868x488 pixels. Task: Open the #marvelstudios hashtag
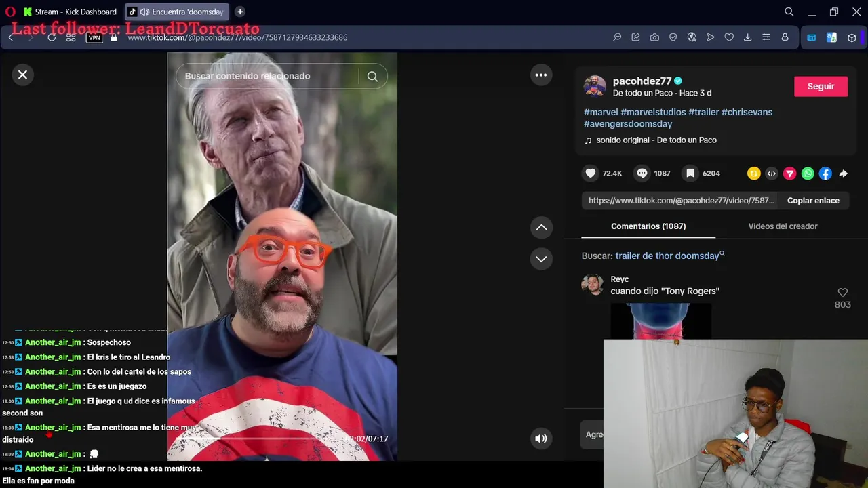653,112
